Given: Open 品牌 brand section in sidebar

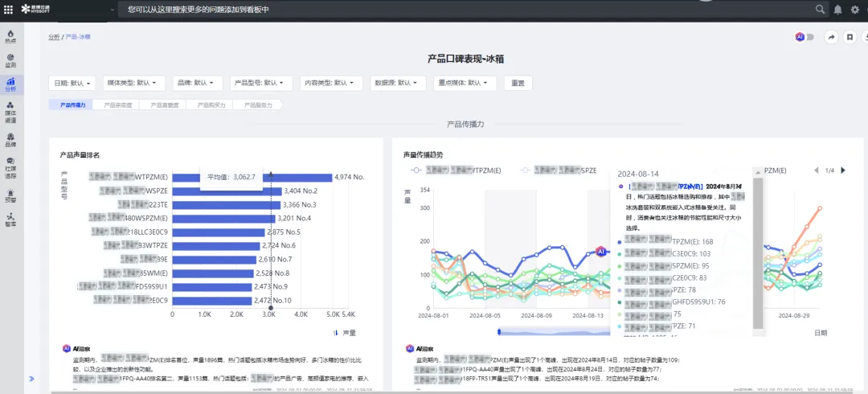Looking at the screenshot, I should [x=10, y=140].
